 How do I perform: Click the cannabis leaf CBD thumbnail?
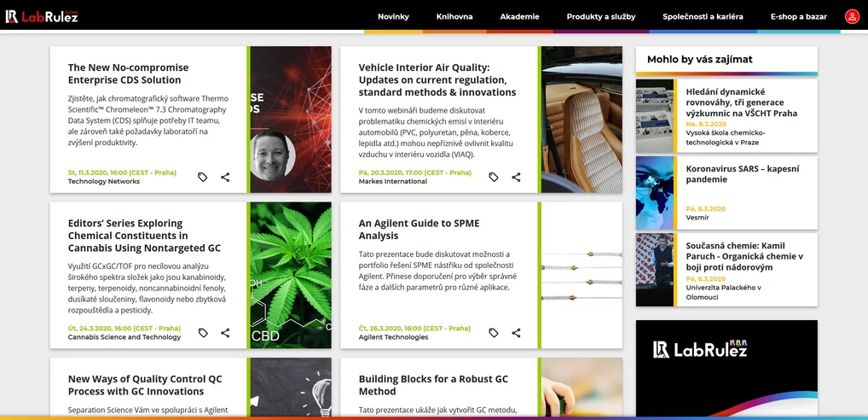[x=291, y=275]
